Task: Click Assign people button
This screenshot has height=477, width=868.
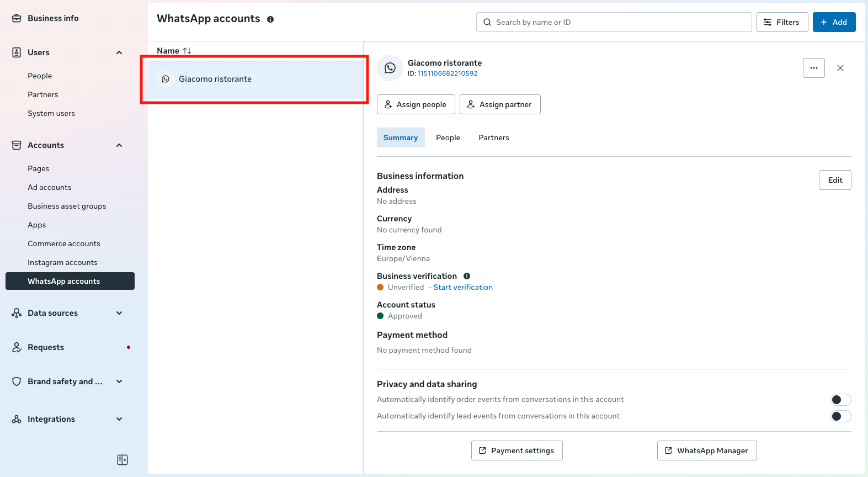Action: click(416, 104)
